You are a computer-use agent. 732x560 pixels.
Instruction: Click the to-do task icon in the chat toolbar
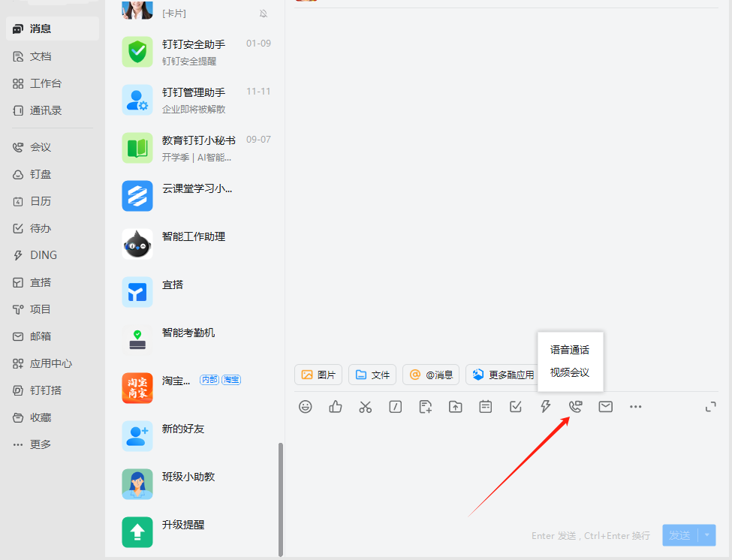pyautogui.click(x=515, y=406)
